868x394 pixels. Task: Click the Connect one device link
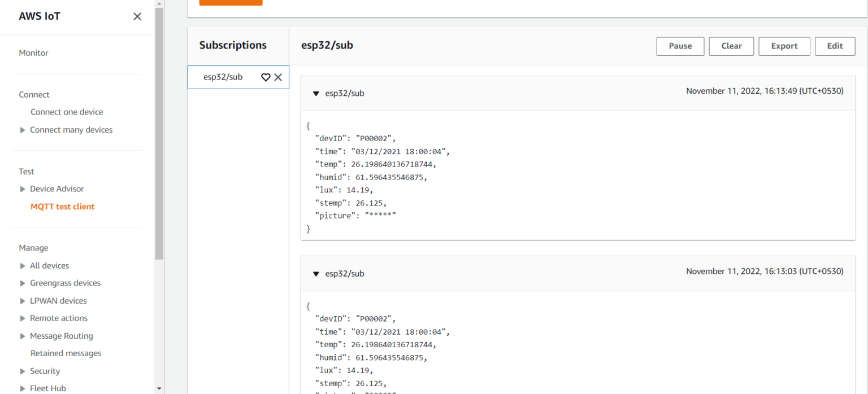pos(67,112)
